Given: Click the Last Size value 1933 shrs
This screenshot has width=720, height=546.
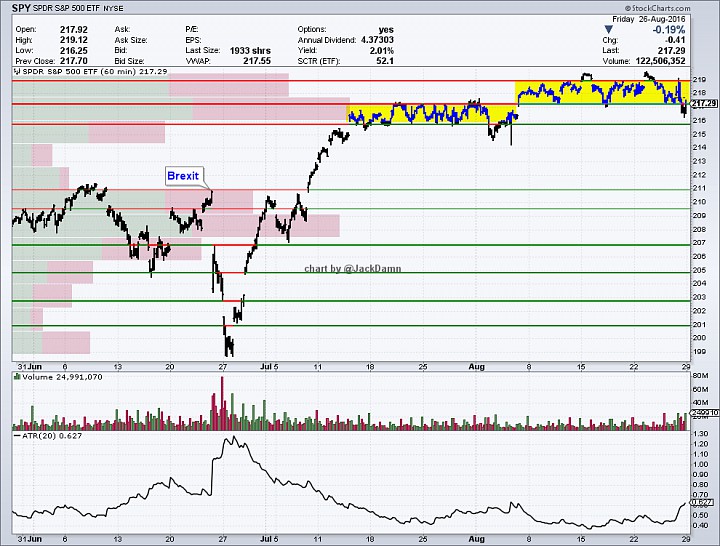Looking at the screenshot, I should click(x=250, y=51).
